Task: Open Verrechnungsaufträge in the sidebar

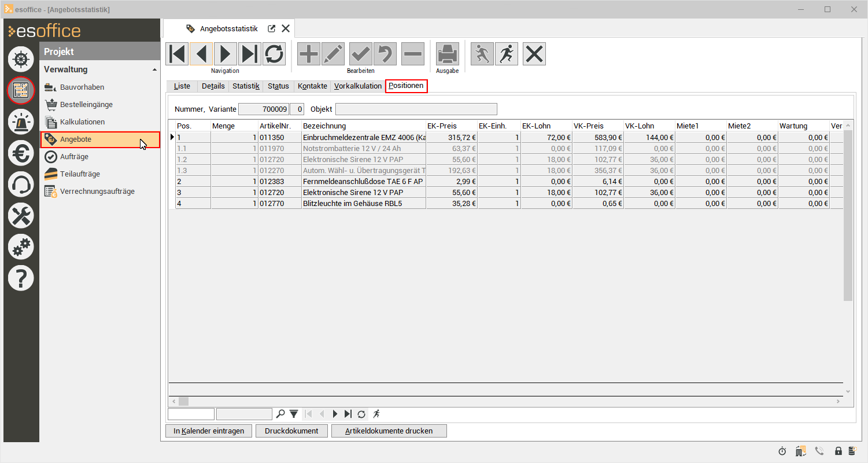Action: click(x=97, y=192)
